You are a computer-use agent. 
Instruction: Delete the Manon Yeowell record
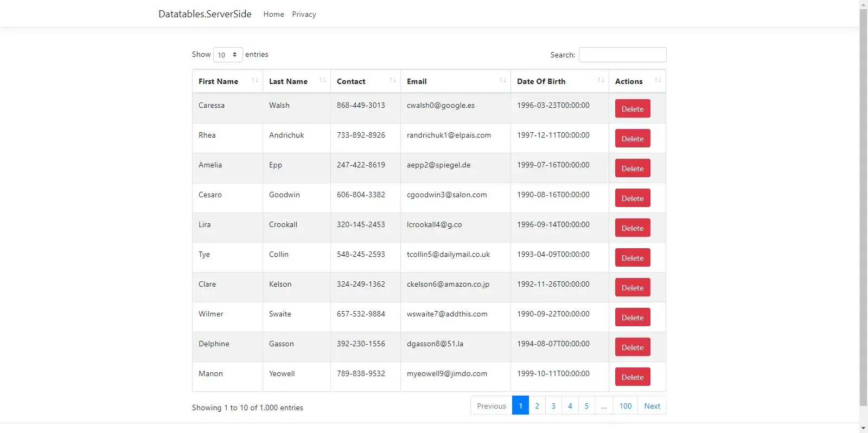pyautogui.click(x=632, y=377)
